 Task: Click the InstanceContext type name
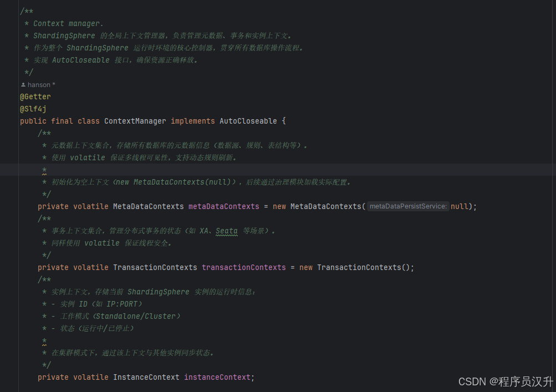pyautogui.click(x=146, y=377)
